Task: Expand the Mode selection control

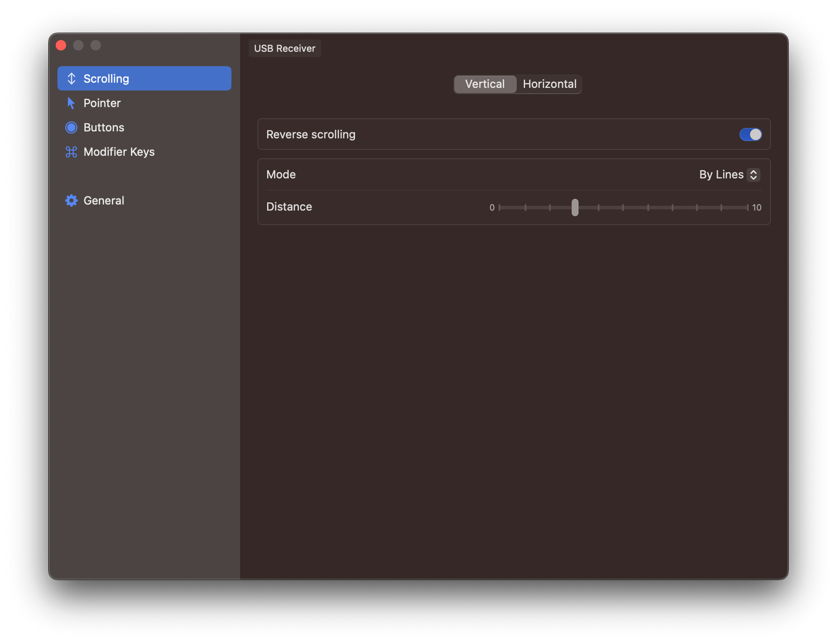Action: [x=753, y=174]
